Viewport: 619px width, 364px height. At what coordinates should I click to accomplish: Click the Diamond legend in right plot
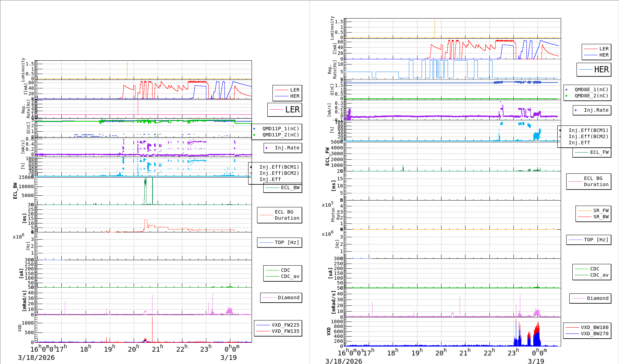pos(597,298)
